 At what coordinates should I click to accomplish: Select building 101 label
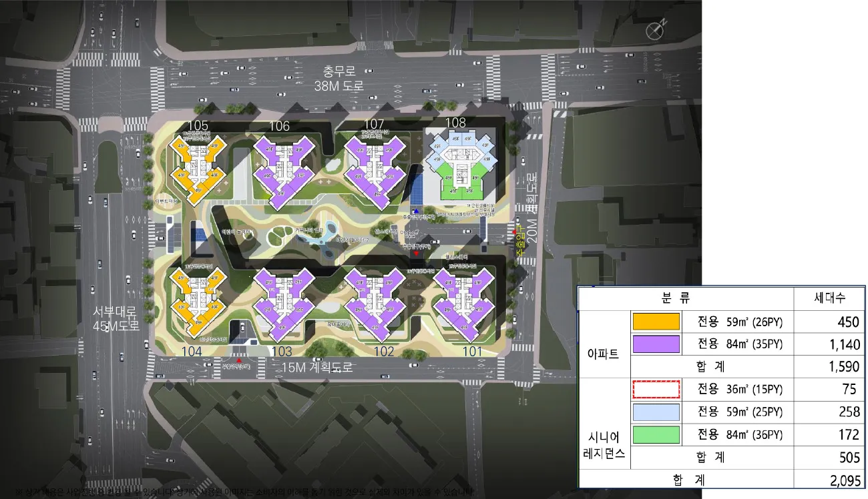pyautogui.click(x=471, y=350)
